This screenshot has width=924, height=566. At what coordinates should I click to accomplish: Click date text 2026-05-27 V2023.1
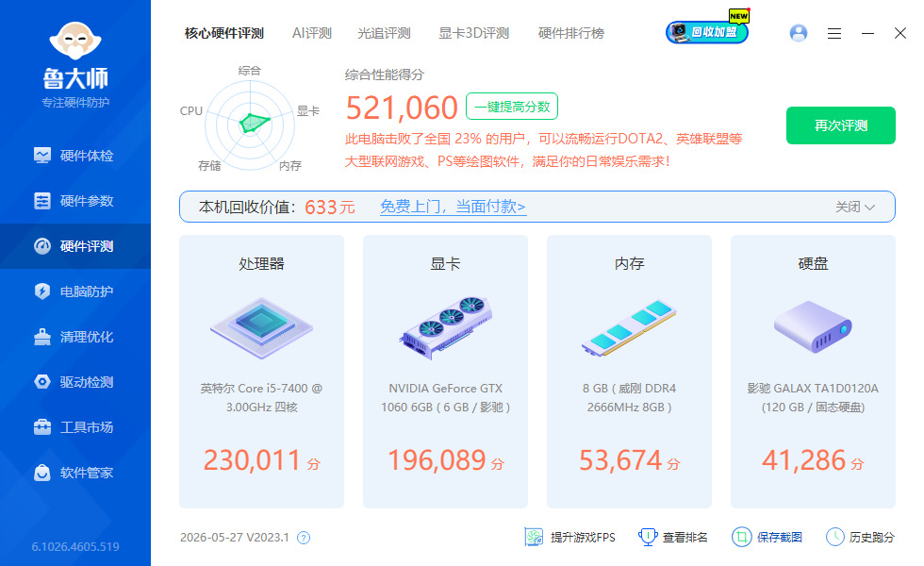tap(235, 537)
